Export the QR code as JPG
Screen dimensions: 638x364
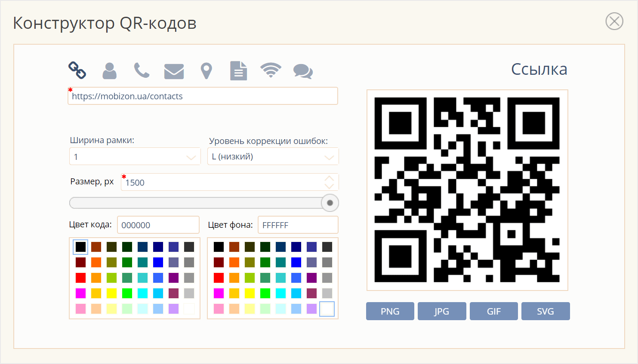point(441,311)
